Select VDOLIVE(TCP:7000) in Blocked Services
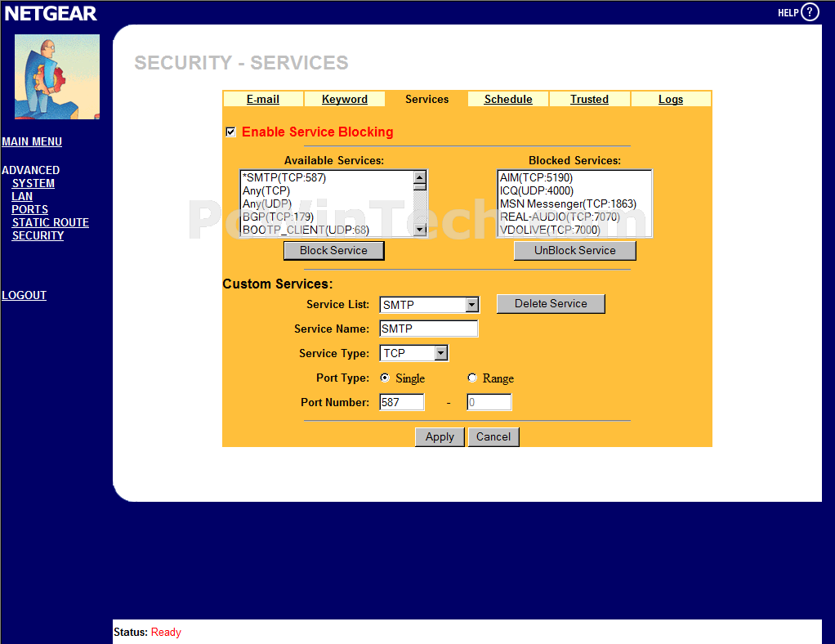835x644 pixels. tap(574, 230)
